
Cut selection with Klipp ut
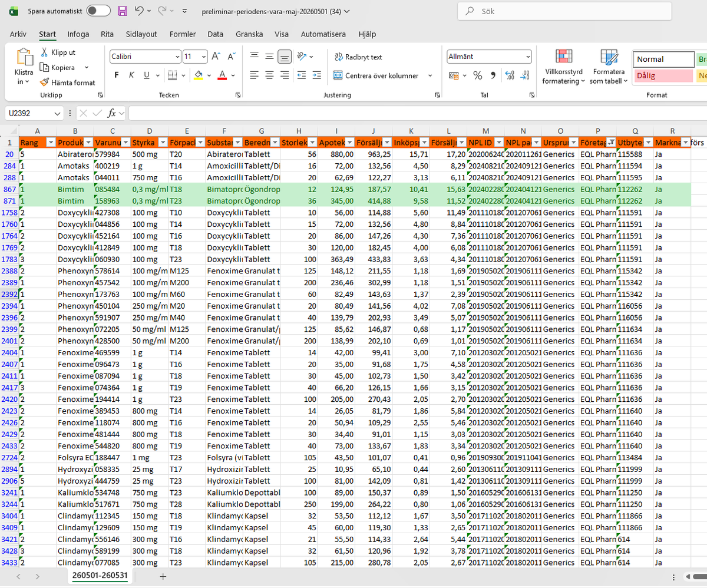pos(58,52)
